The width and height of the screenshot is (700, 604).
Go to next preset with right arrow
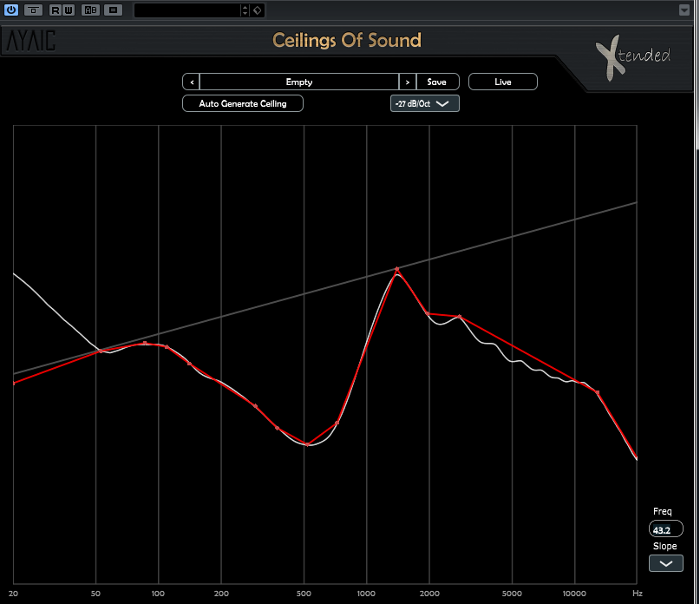407,82
